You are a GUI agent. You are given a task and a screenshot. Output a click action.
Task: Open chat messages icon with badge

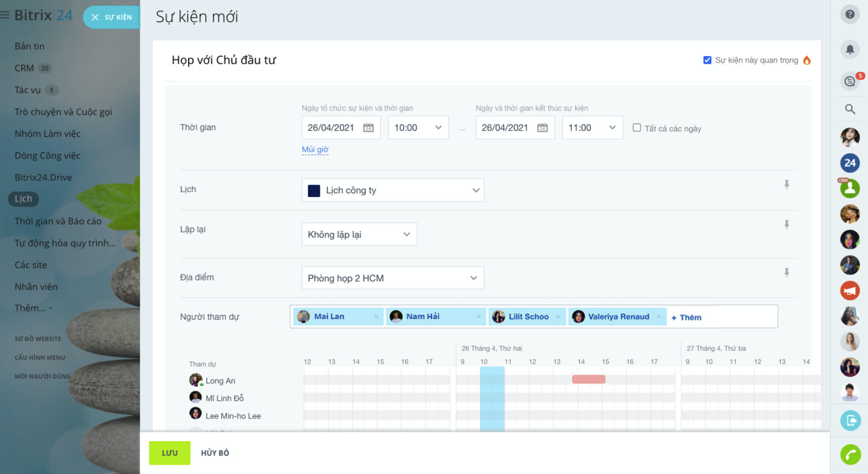[850, 81]
